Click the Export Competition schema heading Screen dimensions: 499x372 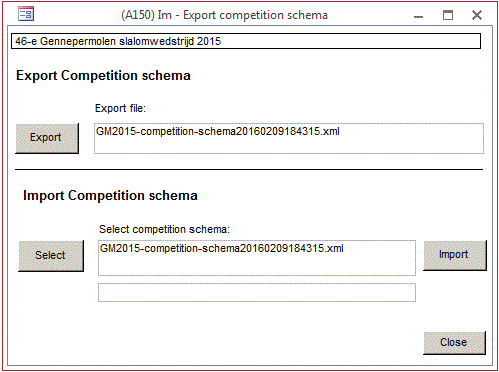(103, 75)
